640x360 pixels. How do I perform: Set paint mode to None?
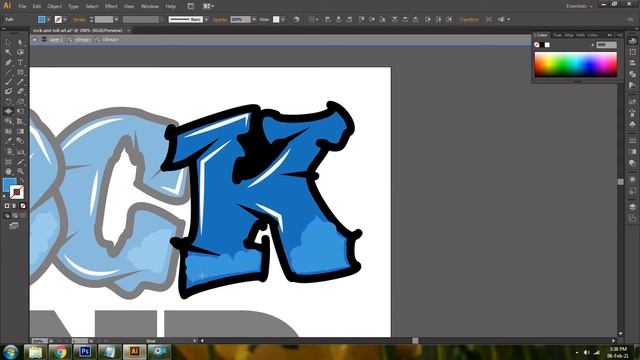point(23,206)
